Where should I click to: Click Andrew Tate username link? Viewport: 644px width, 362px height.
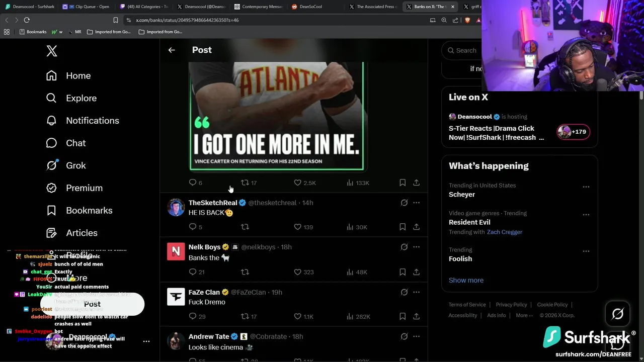click(x=209, y=336)
